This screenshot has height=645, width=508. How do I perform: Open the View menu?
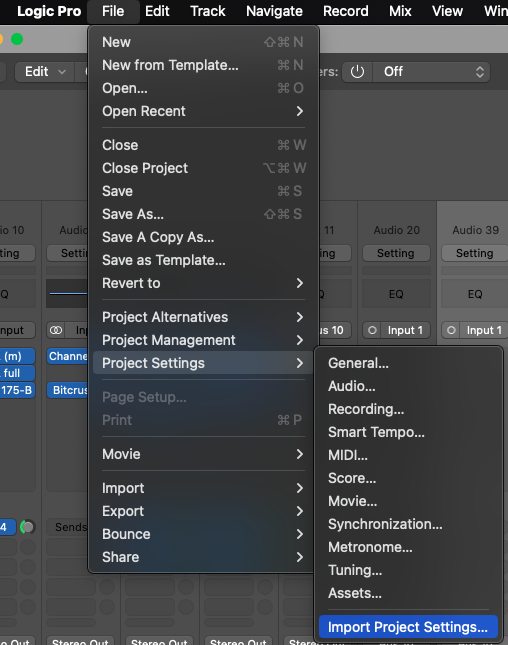pos(447,11)
